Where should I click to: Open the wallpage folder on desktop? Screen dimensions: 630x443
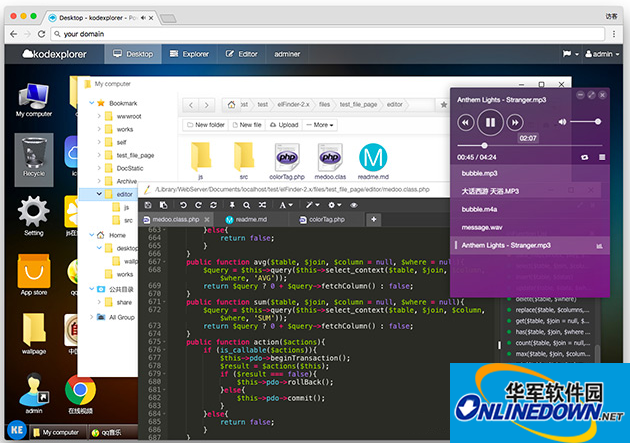(34, 334)
